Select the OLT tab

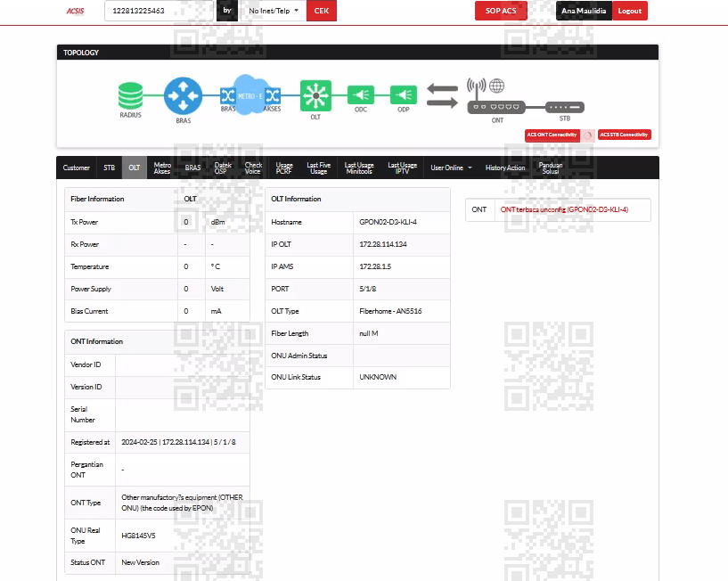click(x=135, y=168)
